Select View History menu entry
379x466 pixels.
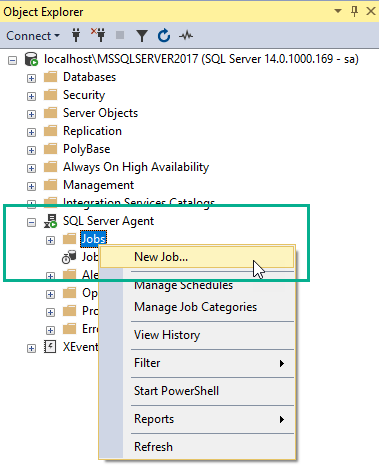point(197,335)
